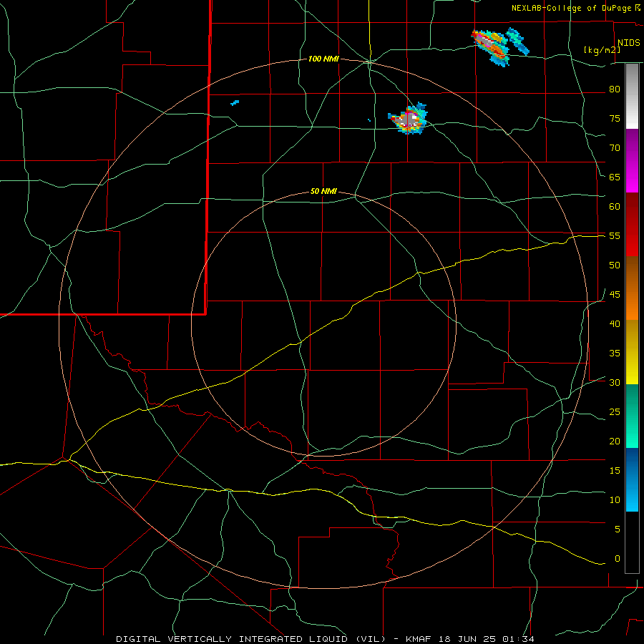Click the elongated storm cell beyond 100 NMI
Image resolution: width=644 pixels, height=644 pixels.
pyautogui.click(x=490, y=47)
